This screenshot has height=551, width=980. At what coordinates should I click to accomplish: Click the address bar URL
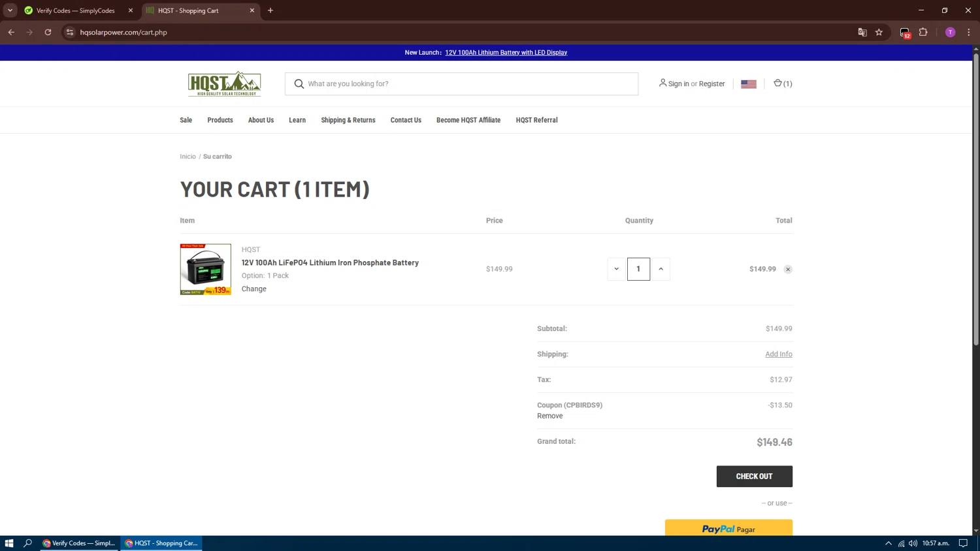click(123, 32)
